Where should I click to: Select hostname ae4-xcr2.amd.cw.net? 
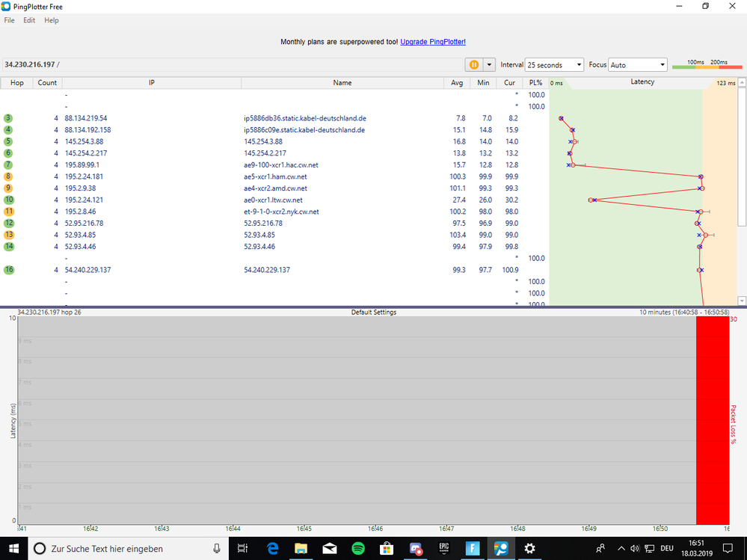[275, 188]
